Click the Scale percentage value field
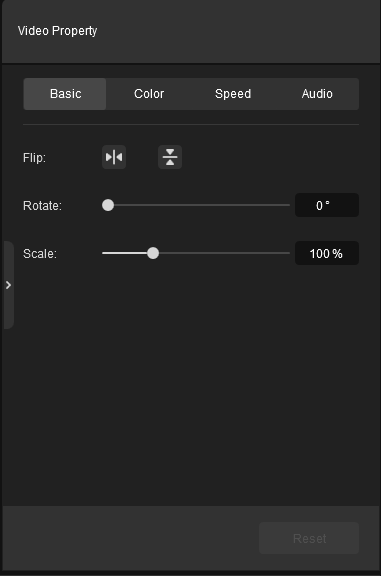381x576 pixels. click(327, 253)
